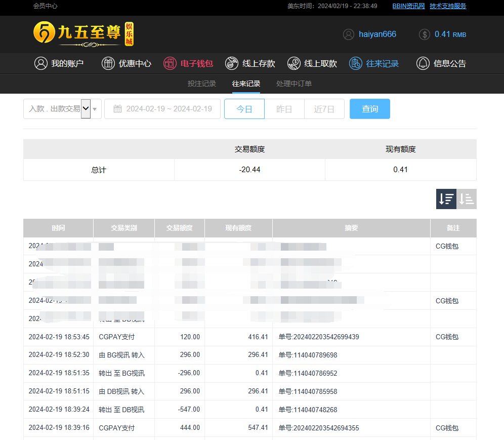This screenshot has height=440, width=504.
Task: Click gray triangle arrow beside transaction dropdown
Action: click(x=95, y=109)
